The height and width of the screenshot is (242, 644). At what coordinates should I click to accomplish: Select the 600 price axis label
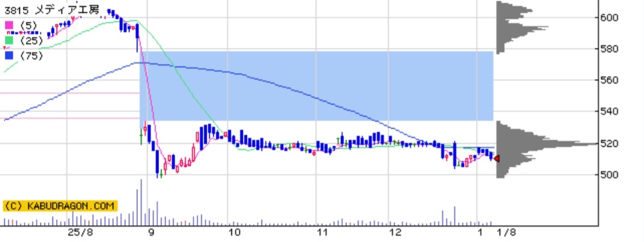coord(613,18)
